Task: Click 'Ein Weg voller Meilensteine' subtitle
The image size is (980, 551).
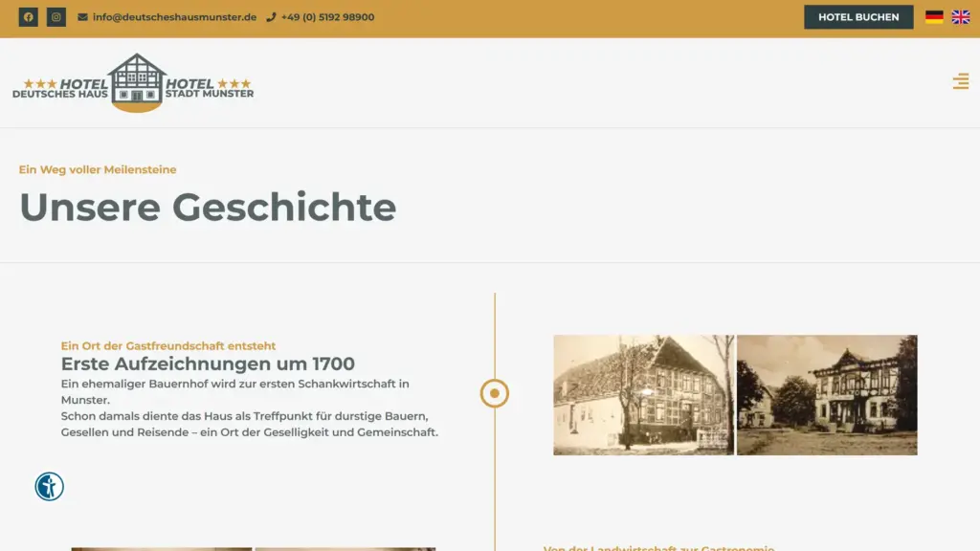Action: (x=98, y=169)
